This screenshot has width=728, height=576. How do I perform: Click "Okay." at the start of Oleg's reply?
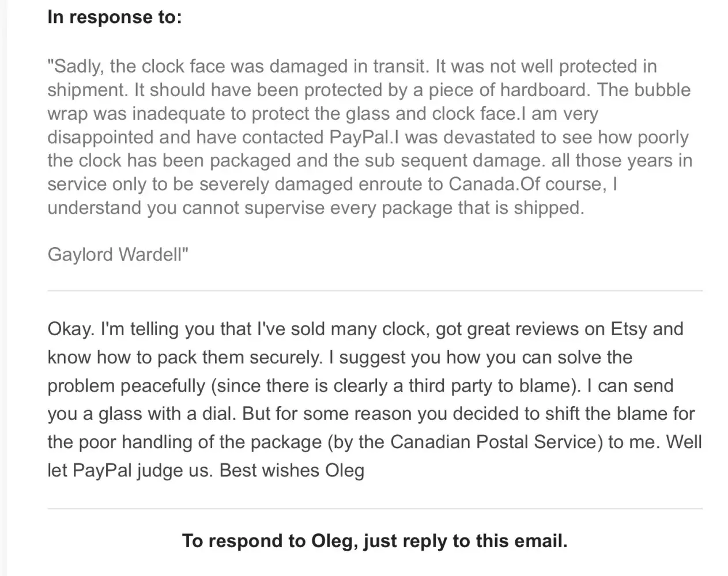71,329
